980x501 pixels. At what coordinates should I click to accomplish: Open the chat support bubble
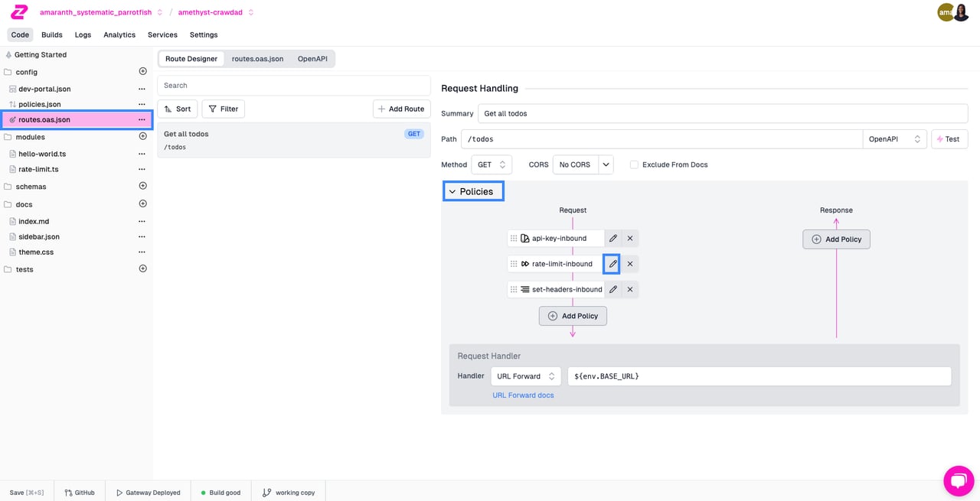click(x=959, y=480)
